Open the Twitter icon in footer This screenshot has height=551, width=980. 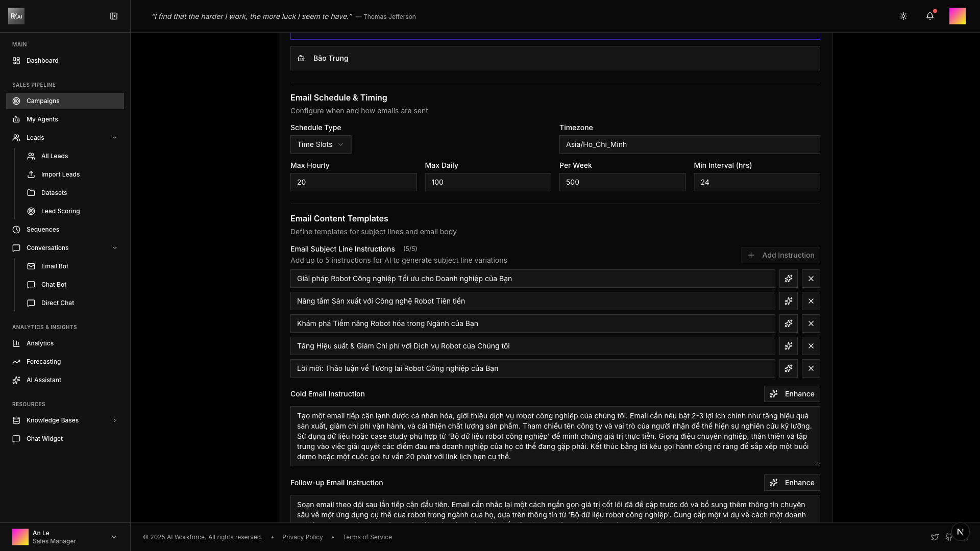click(x=935, y=537)
